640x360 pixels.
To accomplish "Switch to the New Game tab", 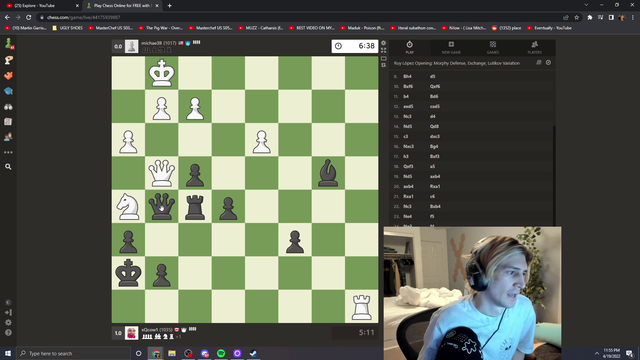I will [451, 47].
